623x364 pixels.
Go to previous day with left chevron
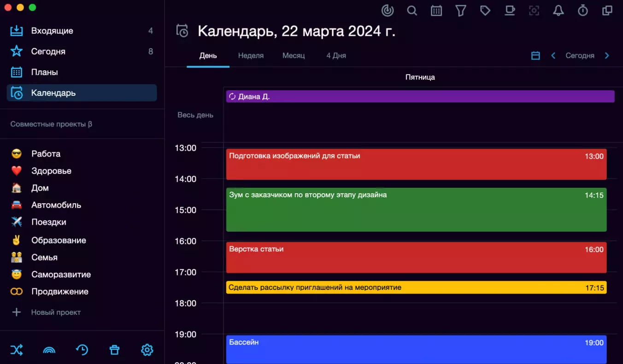pos(553,56)
